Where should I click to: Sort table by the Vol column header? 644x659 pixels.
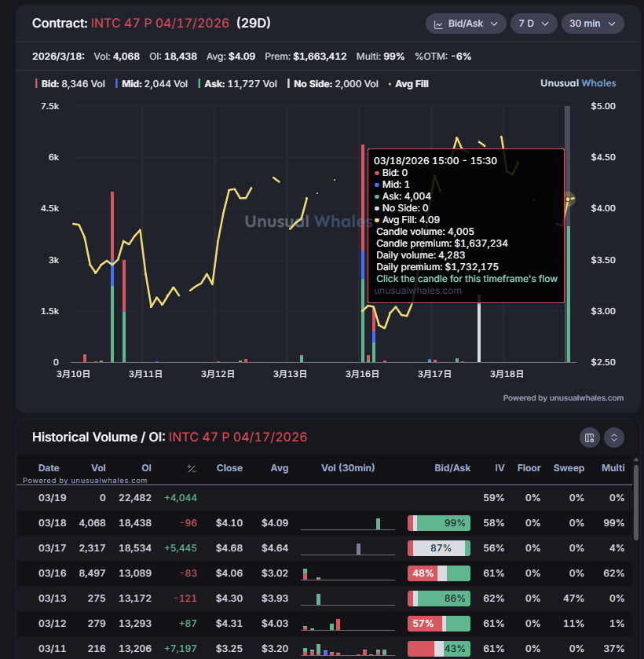click(98, 468)
